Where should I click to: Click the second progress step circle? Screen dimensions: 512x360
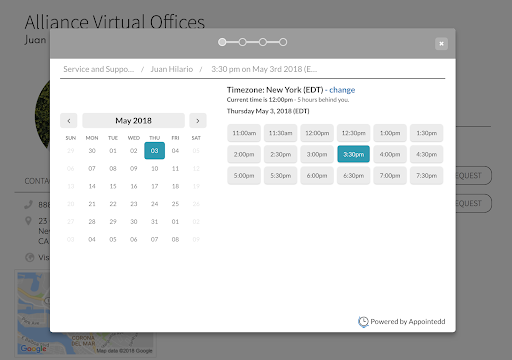(x=242, y=42)
